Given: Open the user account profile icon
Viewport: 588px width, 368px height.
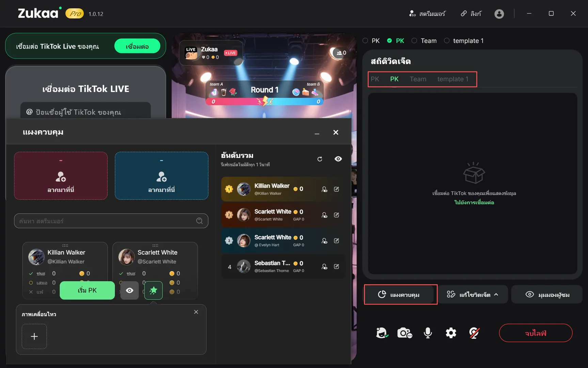Looking at the screenshot, I should click(499, 14).
